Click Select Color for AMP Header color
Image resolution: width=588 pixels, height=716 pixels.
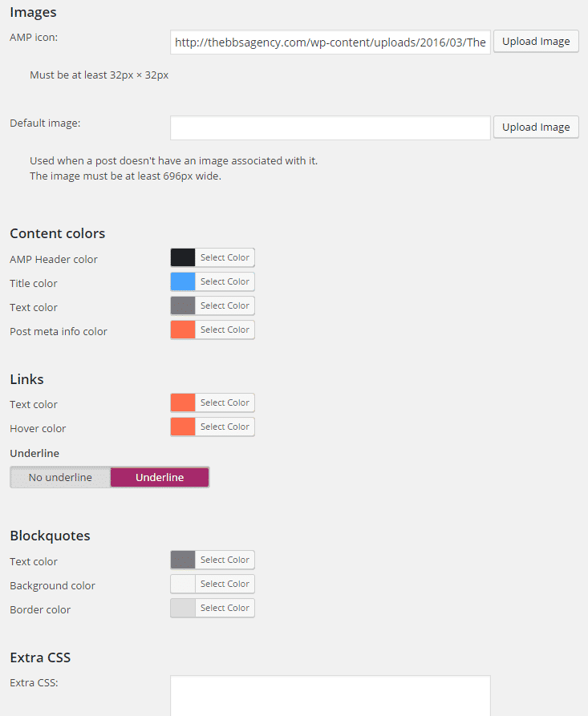coord(225,257)
